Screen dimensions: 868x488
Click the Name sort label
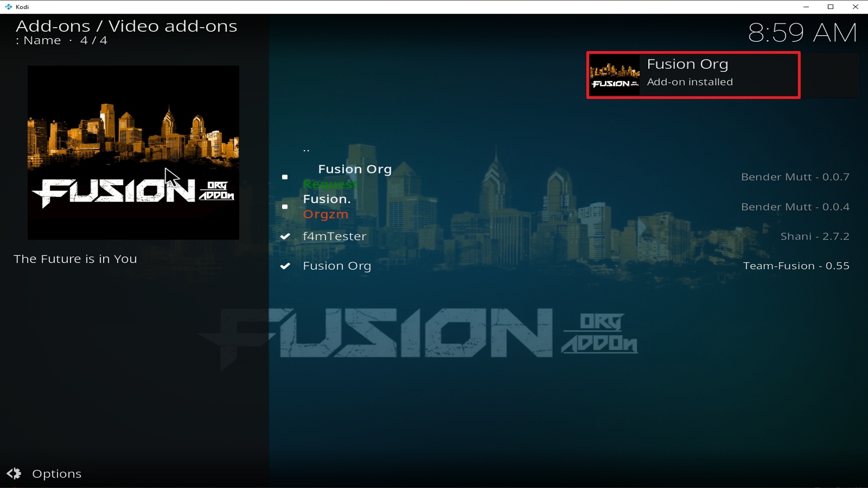pyautogui.click(x=42, y=41)
